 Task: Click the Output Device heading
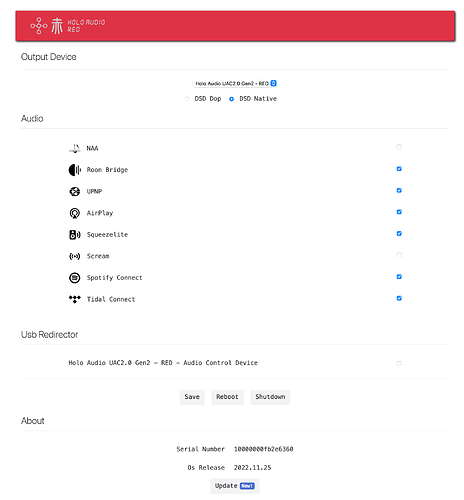tap(49, 57)
